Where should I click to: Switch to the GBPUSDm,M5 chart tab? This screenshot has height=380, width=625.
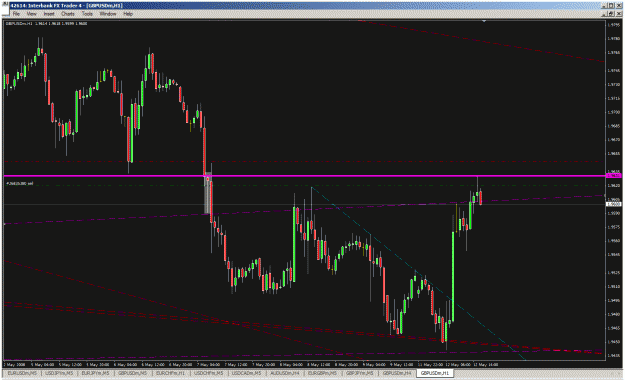click(x=132, y=373)
